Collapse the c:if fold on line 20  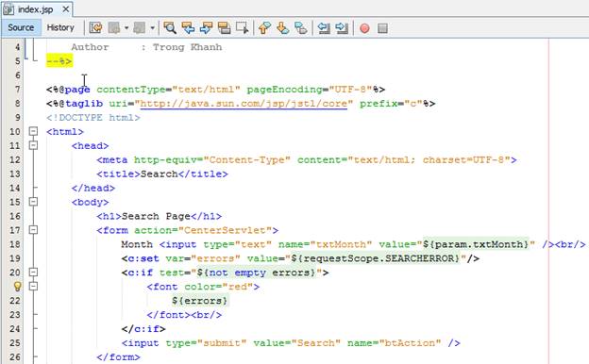tap(33, 272)
